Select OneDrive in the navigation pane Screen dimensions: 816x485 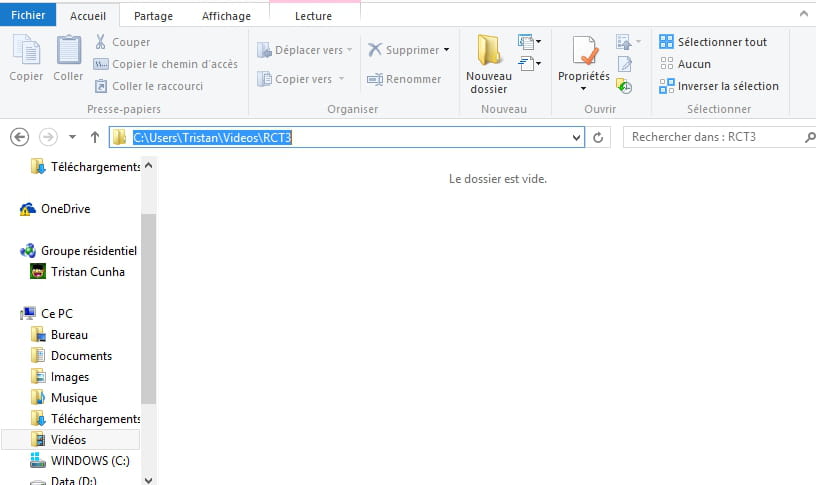[x=56, y=209]
